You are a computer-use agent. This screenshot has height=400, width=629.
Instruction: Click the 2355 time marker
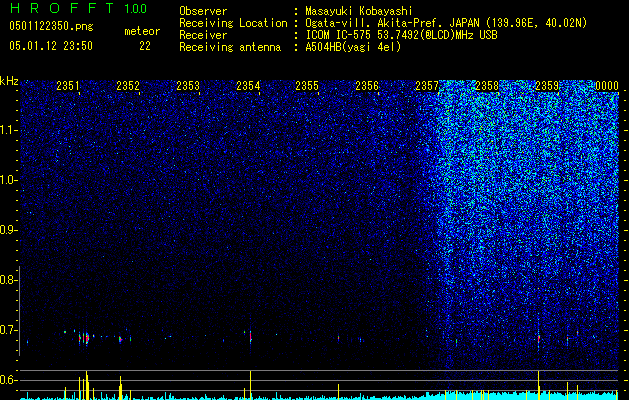pyautogui.click(x=307, y=86)
